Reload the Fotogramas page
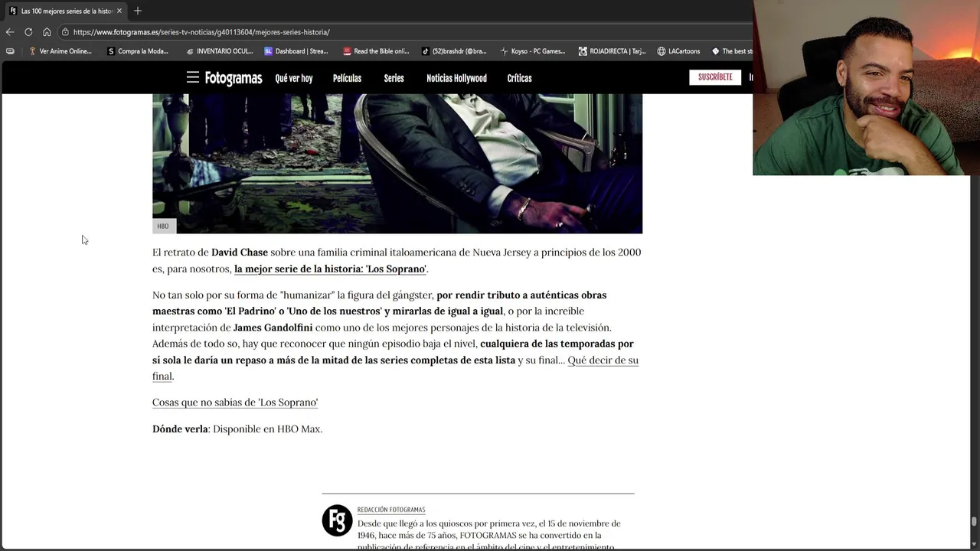This screenshot has height=551, width=980. [x=28, y=32]
